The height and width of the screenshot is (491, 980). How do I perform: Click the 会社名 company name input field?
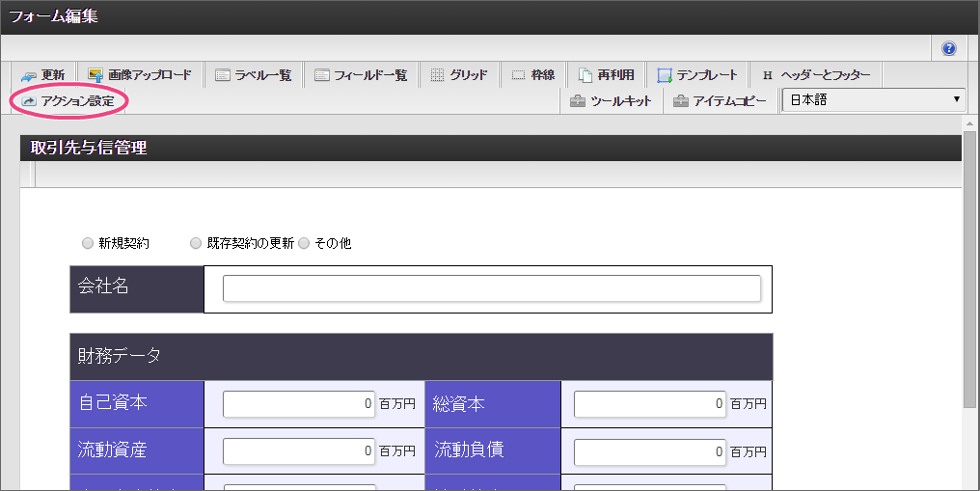pos(491,289)
